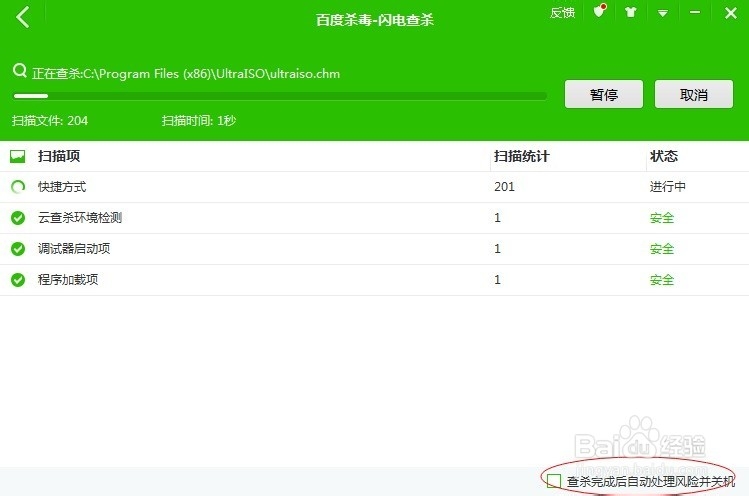Cancel the scan with 取消 button
749x496 pixels.
pyautogui.click(x=694, y=94)
